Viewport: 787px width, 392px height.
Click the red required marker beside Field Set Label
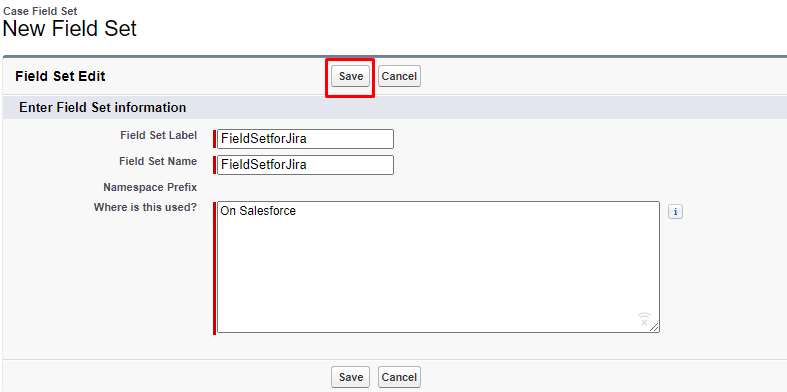[x=214, y=139]
